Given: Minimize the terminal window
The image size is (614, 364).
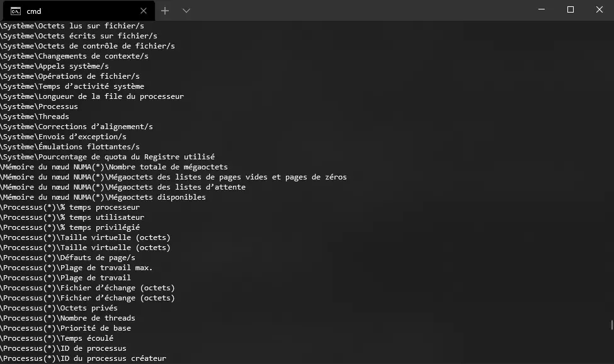Looking at the screenshot, I should (x=542, y=9).
